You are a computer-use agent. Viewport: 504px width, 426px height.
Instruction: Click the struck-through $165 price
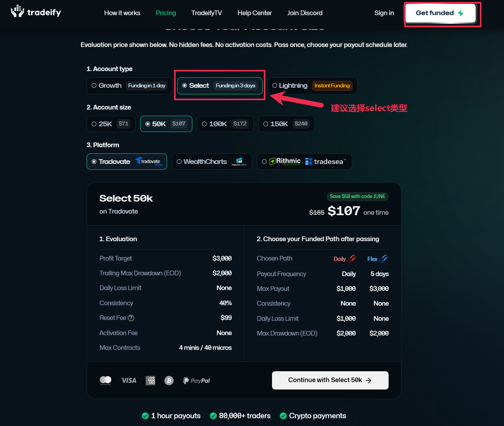tap(317, 212)
